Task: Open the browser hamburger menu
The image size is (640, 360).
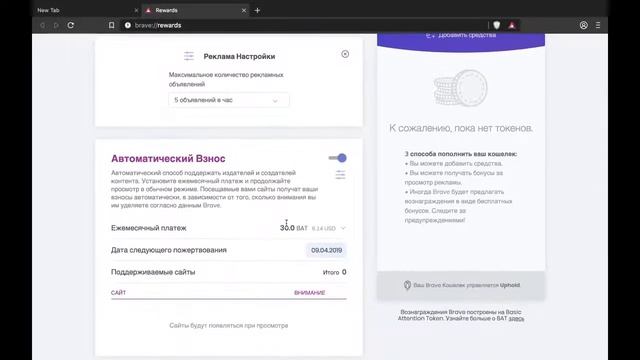Action: 598,25
